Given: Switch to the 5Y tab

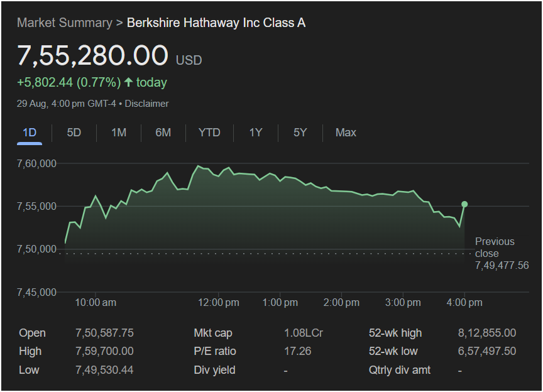Looking at the screenshot, I should [300, 133].
